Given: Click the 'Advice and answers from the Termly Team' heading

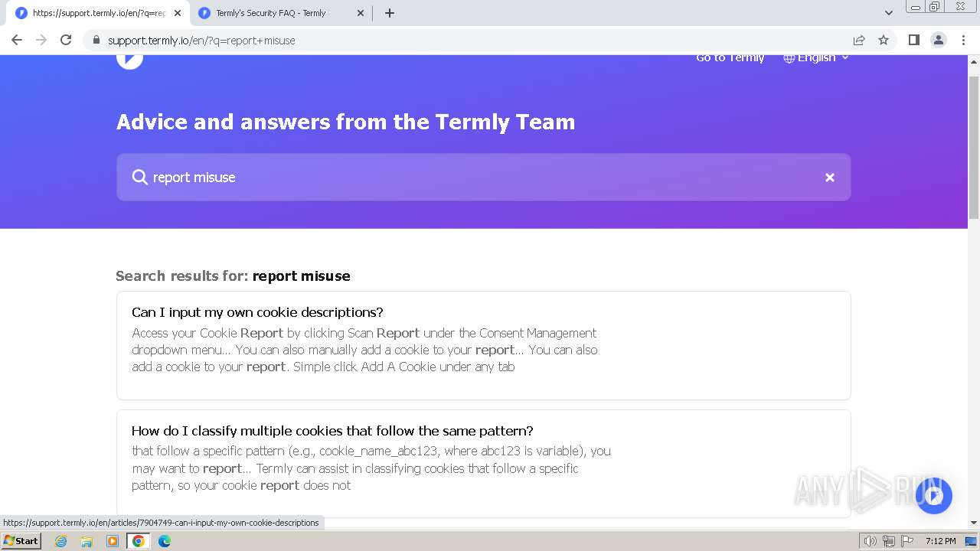Looking at the screenshot, I should pyautogui.click(x=345, y=122).
